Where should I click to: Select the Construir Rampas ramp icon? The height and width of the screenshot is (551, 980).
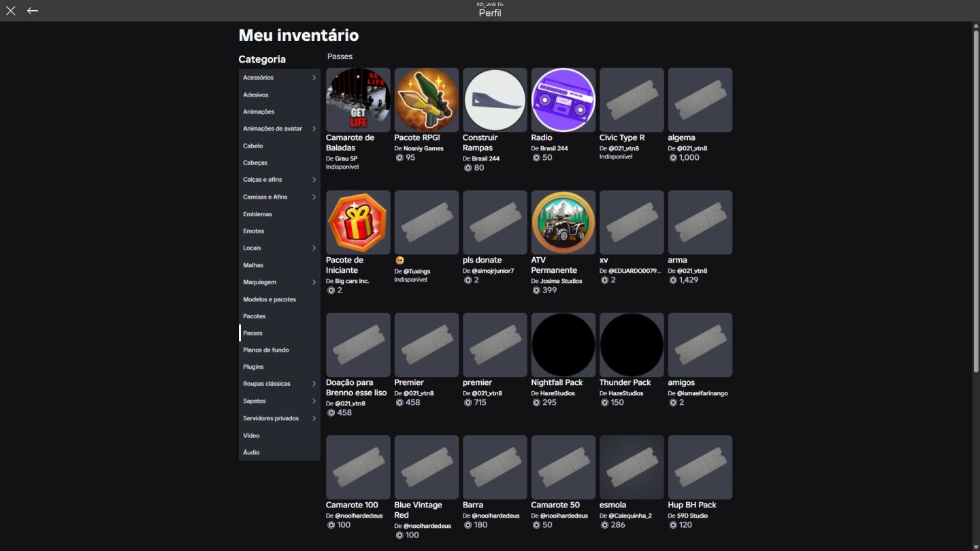click(x=495, y=100)
